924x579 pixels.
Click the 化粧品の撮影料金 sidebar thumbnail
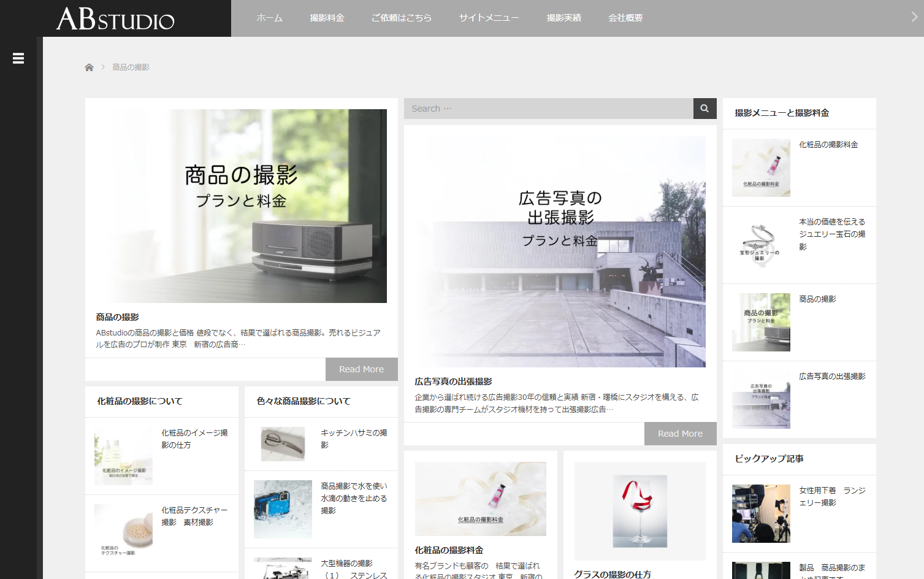click(x=760, y=167)
